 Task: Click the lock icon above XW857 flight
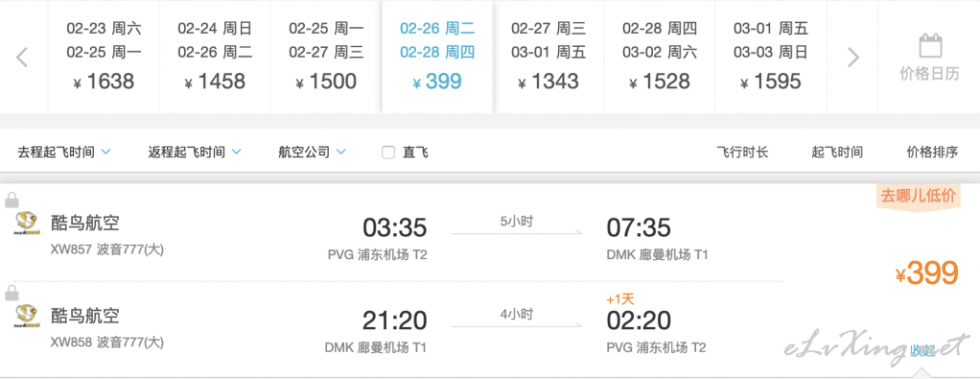tap(12, 201)
